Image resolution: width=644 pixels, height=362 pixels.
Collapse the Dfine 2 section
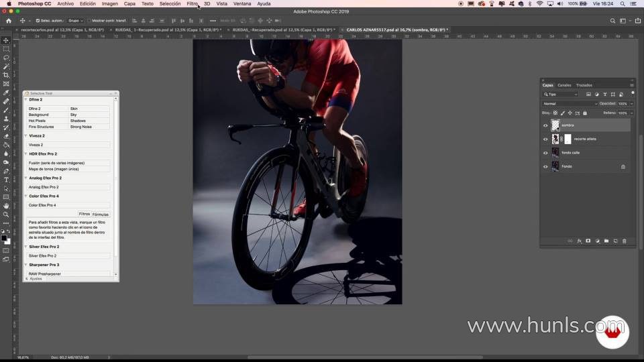[26, 100]
